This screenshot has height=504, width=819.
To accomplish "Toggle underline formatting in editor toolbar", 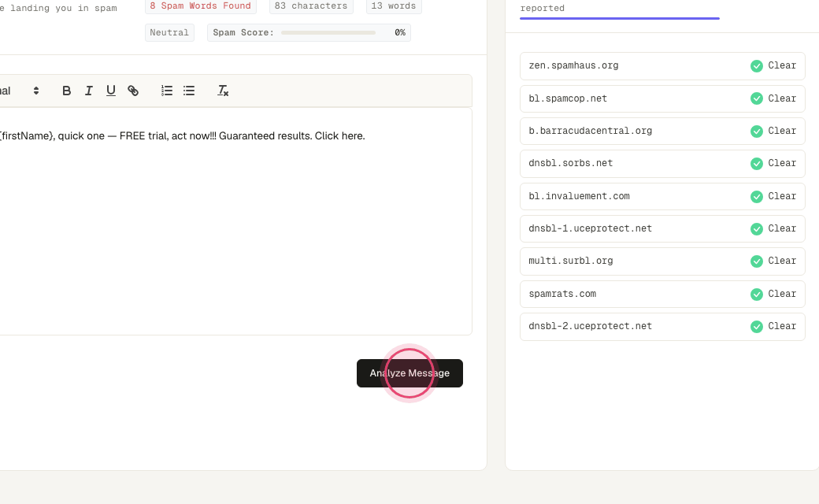I will [x=111, y=91].
